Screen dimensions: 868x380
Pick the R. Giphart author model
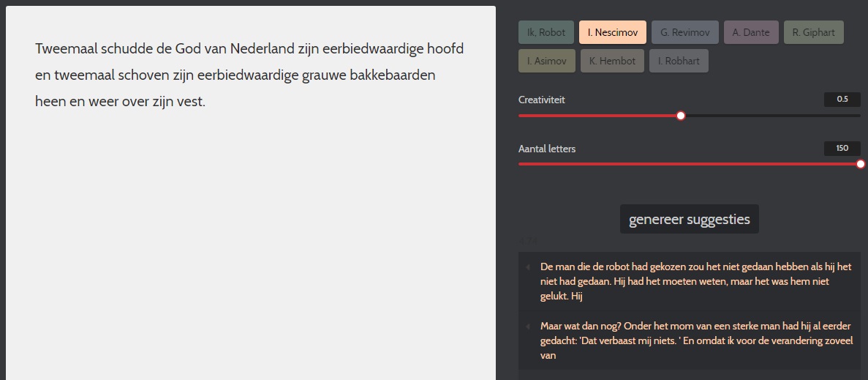814,33
